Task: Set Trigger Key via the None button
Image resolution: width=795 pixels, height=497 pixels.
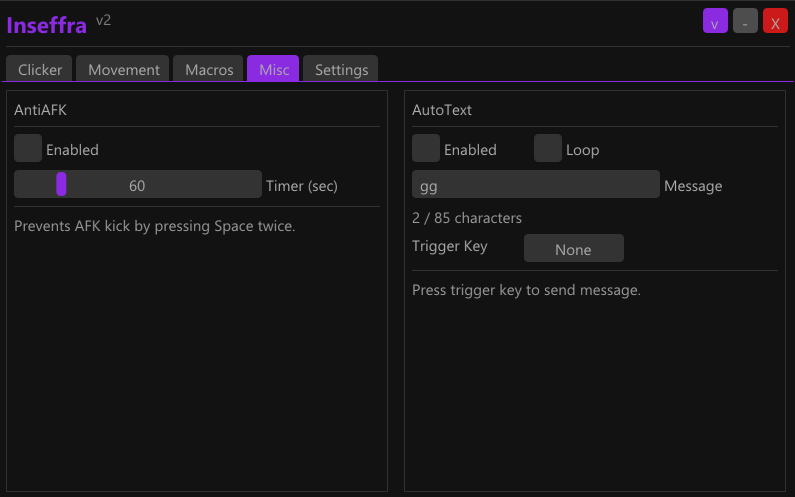Action: point(573,249)
